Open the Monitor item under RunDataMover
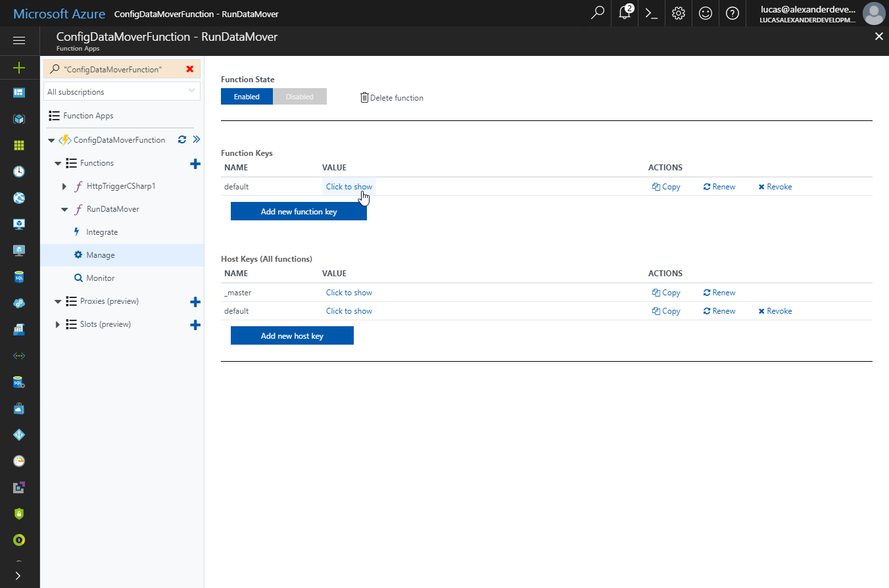Viewport: 889px width, 588px height. coord(101,278)
